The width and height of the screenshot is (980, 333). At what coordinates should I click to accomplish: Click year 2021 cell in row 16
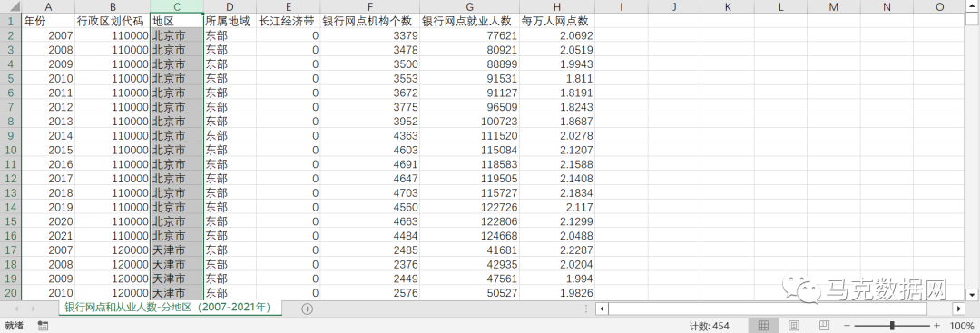(x=48, y=236)
